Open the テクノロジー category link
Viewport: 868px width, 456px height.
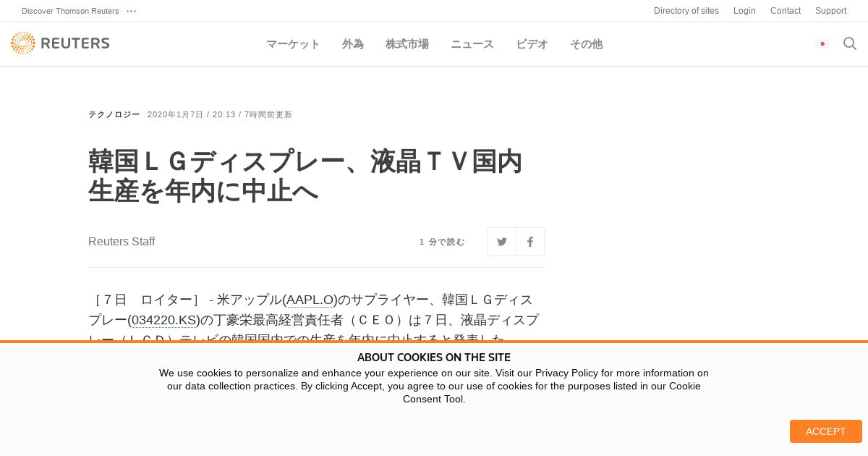tap(114, 114)
